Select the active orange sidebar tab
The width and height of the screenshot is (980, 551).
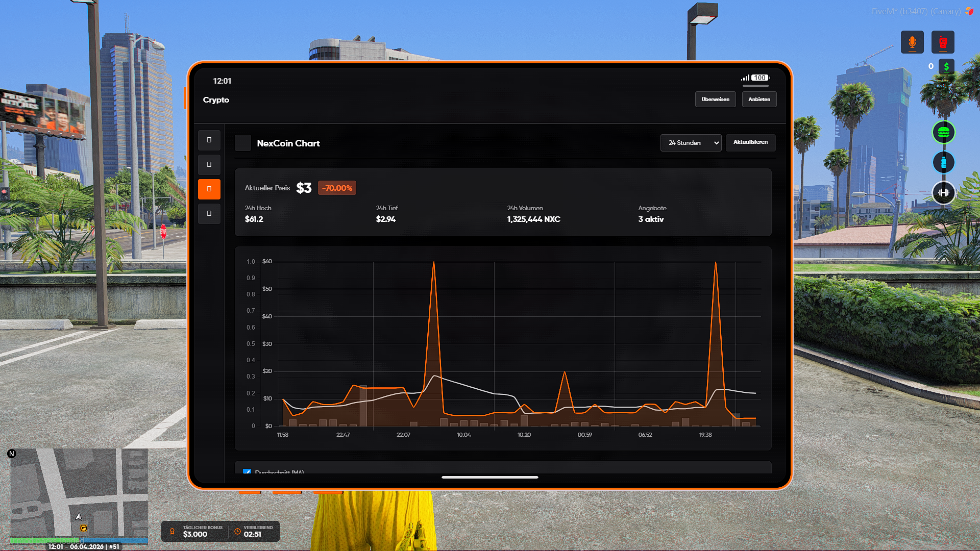click(x=209, y=189)
